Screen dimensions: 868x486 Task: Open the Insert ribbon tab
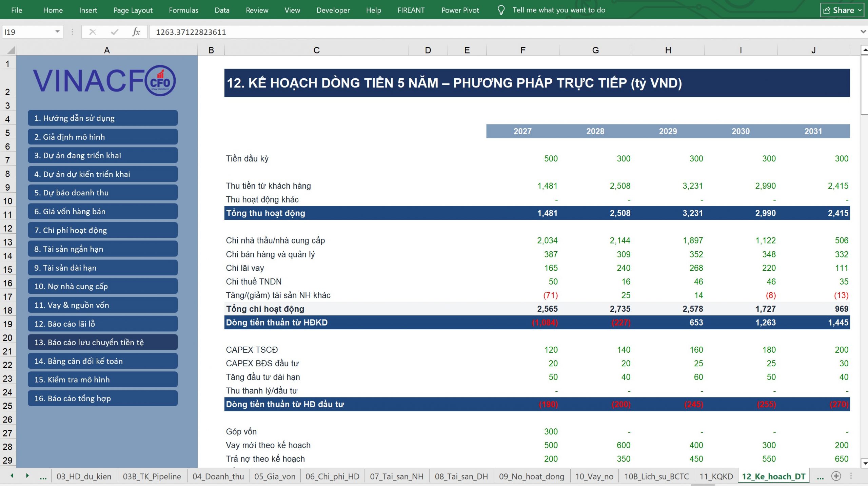coord(88,10)
